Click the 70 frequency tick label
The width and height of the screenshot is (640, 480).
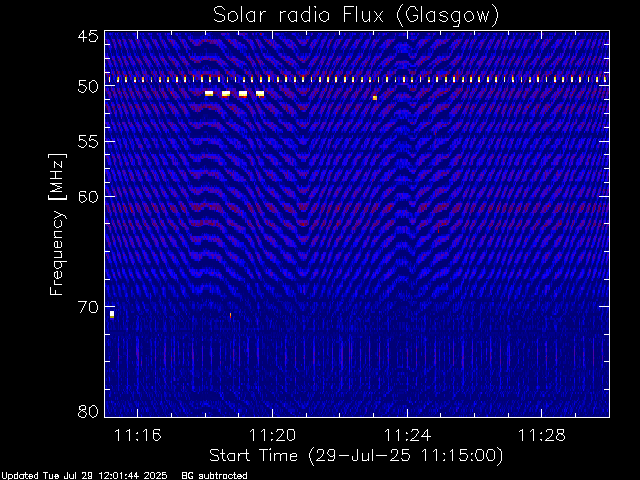[88, 307]
